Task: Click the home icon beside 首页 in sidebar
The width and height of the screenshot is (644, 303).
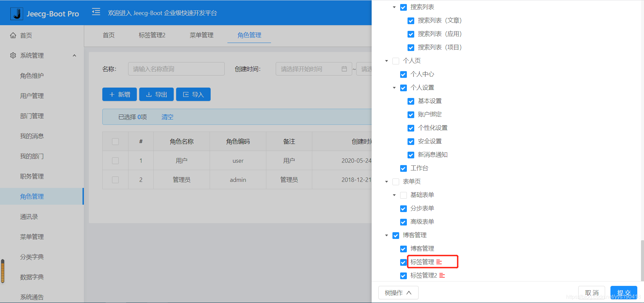Action: coord(13,35)
